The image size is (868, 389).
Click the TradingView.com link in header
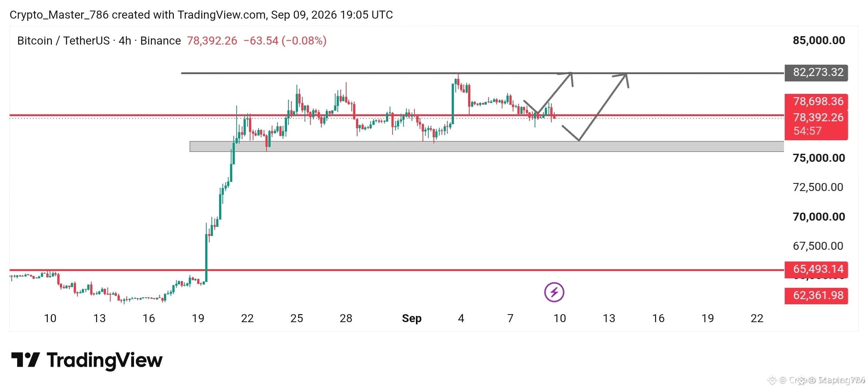(222, 15)
